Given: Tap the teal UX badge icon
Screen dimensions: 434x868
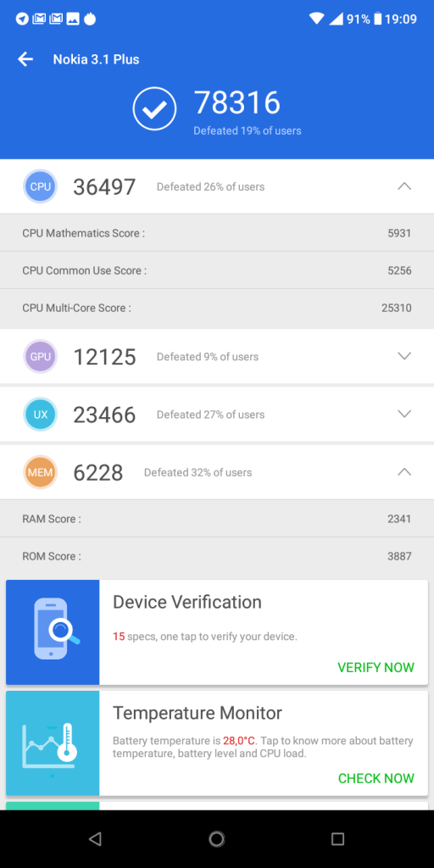Looking at the screenshot, I should [x=41, y=414].
